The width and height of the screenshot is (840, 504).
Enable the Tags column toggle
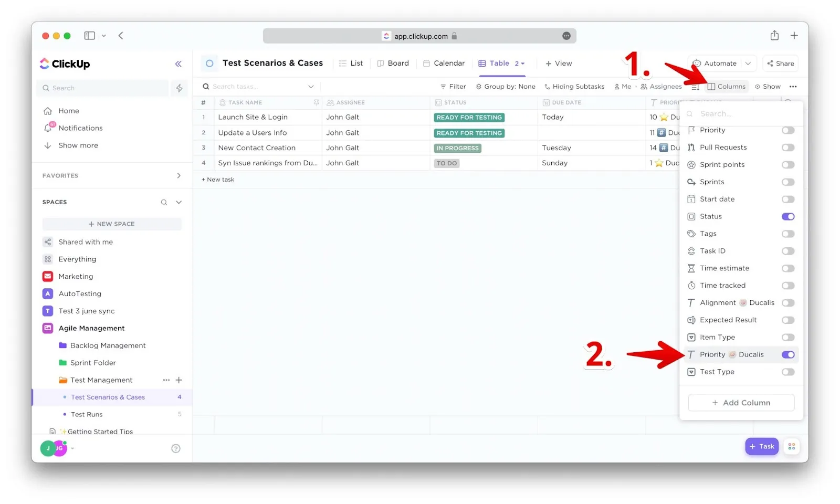pyautogui.click(x=787, y=234)
